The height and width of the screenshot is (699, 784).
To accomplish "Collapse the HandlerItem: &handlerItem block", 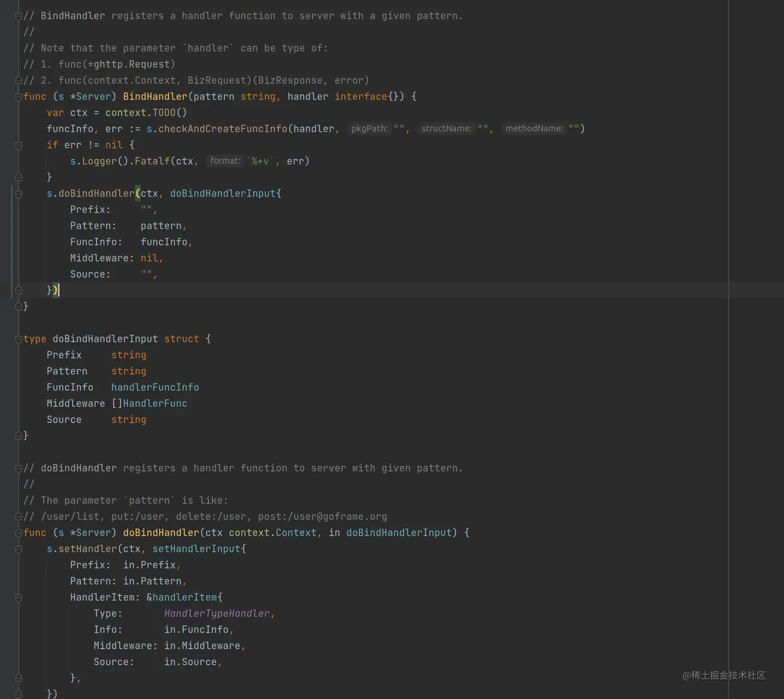I will point(19,597).
